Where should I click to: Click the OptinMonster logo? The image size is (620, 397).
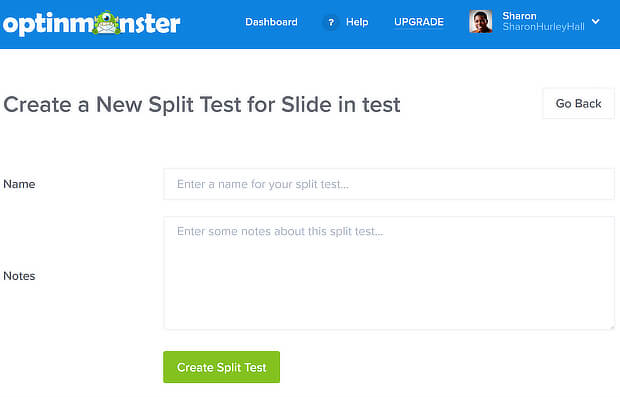(x=91, y=23)
